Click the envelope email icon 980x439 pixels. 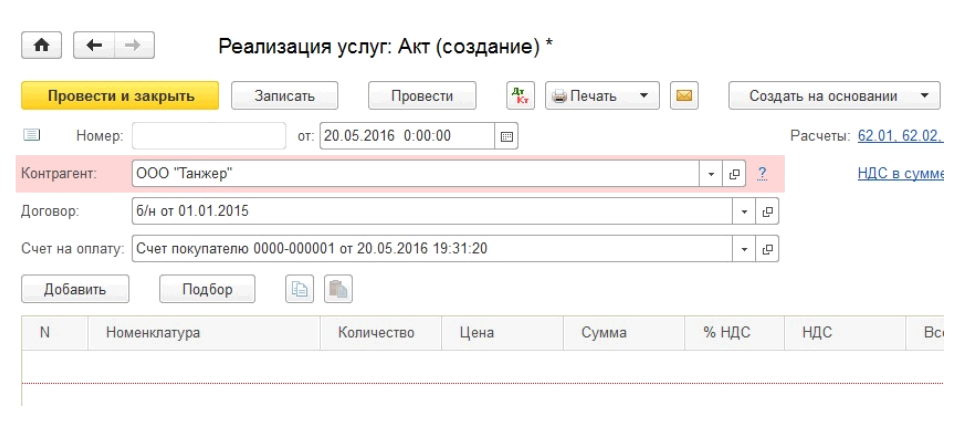(685, 96)
